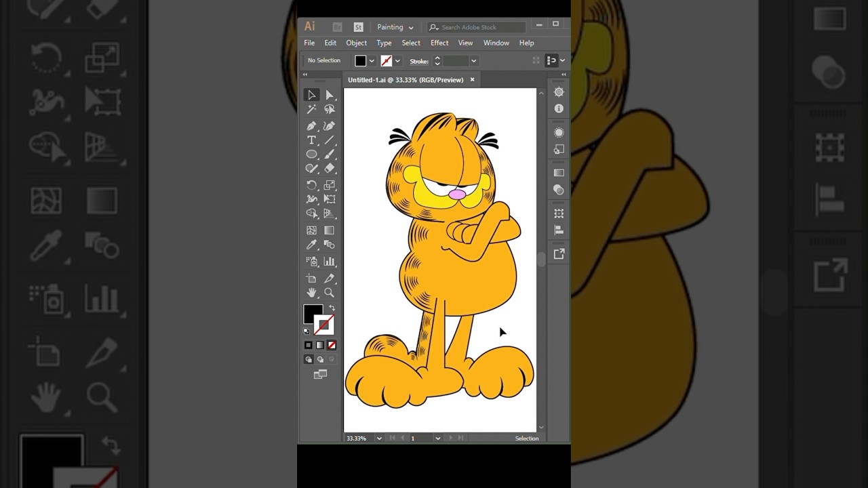The height and width of the screenshot is (488, 868).
Task: Pick the Free Transform tool
Action: click(x=329, y=199)
